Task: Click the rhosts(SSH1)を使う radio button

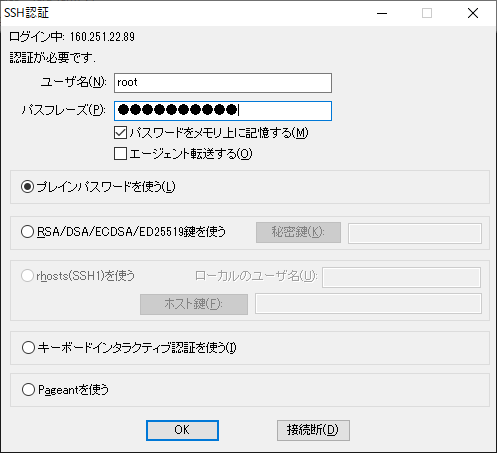Action: [x=27, y=276]
